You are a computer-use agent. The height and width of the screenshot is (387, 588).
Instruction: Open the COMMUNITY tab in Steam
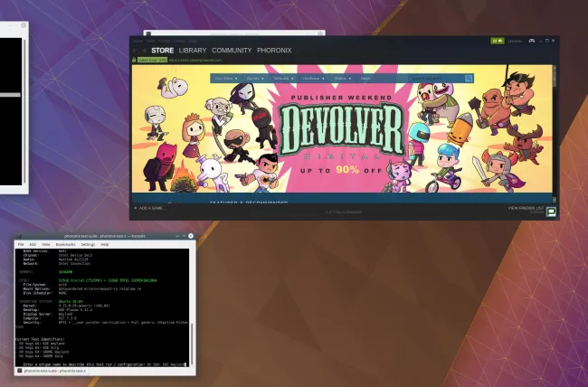click(232, 51)
